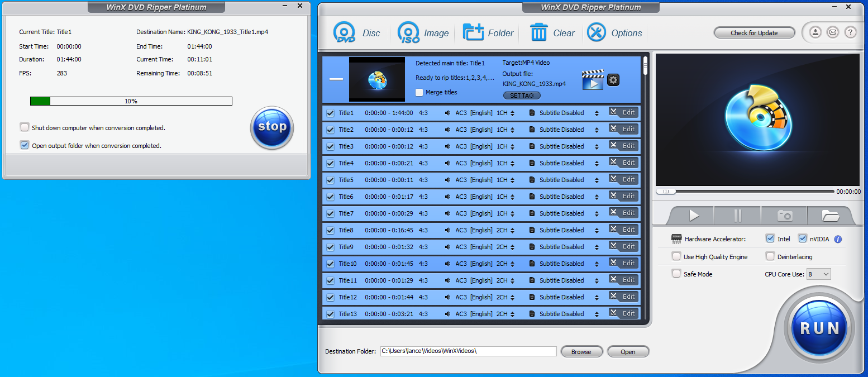This screenshot has width=868, height=377.
Task: Edit Title10 with scissors Edit button
Action: 623,263
